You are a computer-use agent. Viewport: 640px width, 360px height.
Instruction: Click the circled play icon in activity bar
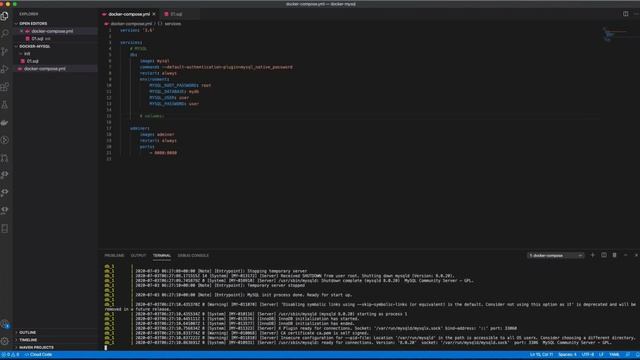[x=5, y=140]
